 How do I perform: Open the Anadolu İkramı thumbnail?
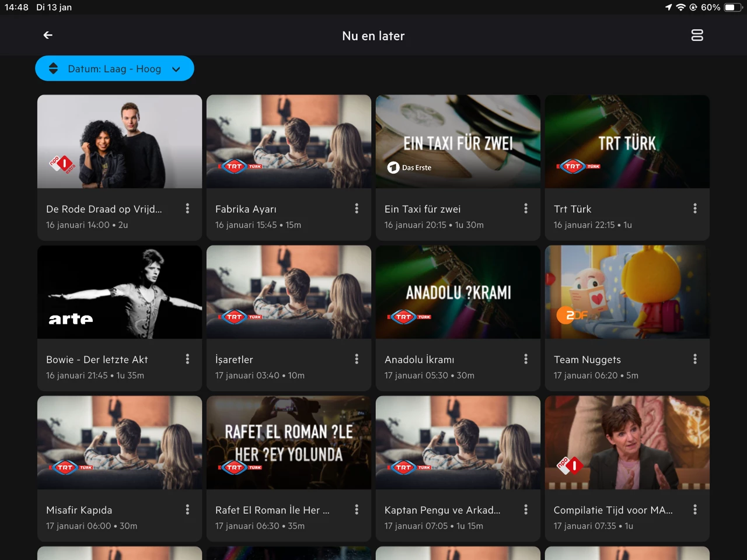(458, 292)
